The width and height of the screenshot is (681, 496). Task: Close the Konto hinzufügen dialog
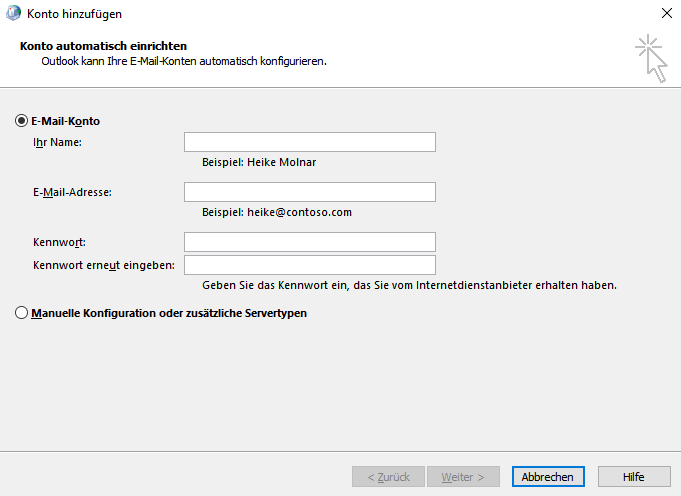666,14
